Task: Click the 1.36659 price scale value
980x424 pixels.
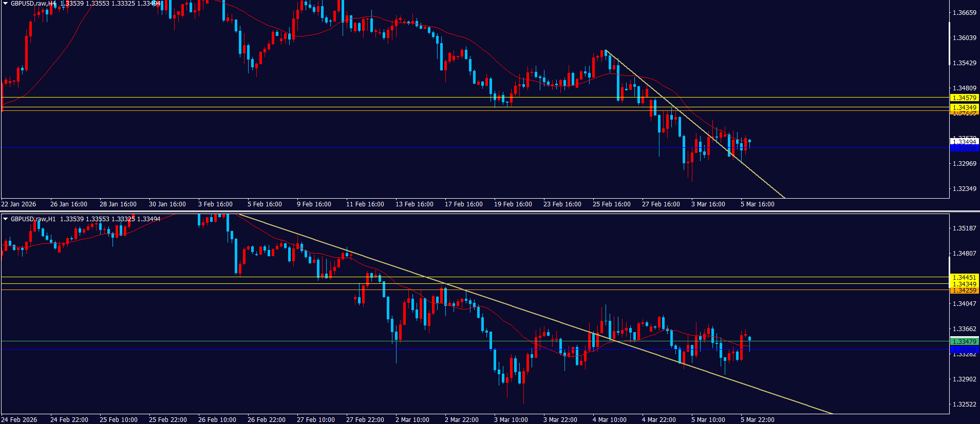Action: click(x=964, y=13)
